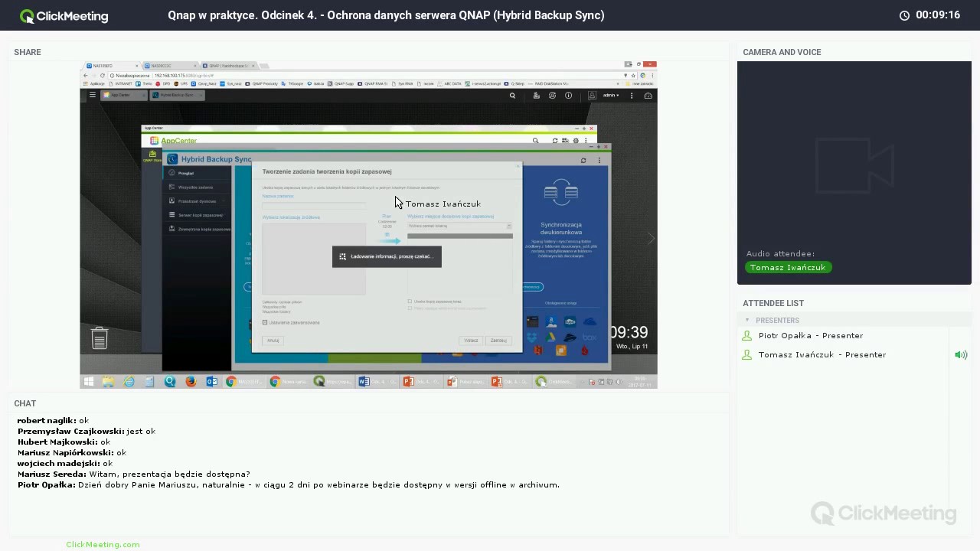Open the QTS dashboard gauge icon

click(x=648, y=96)
